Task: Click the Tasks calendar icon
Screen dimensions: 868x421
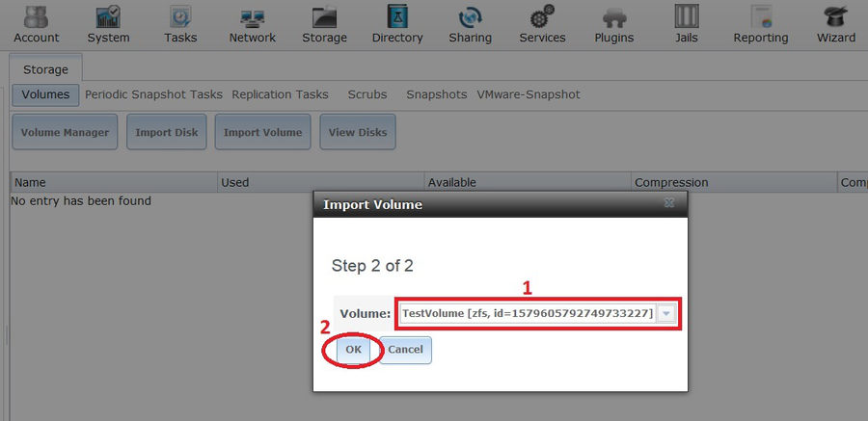Action: pos(180,16)
